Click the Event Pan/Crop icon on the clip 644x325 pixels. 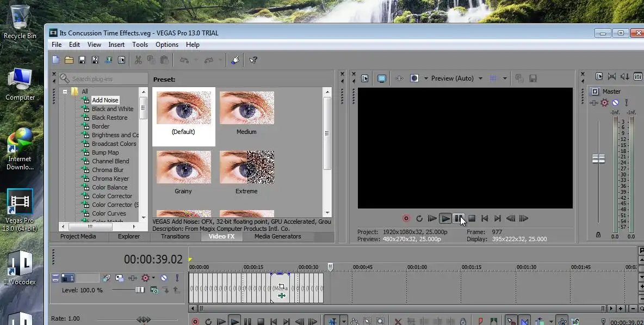[x=281, y=287]
